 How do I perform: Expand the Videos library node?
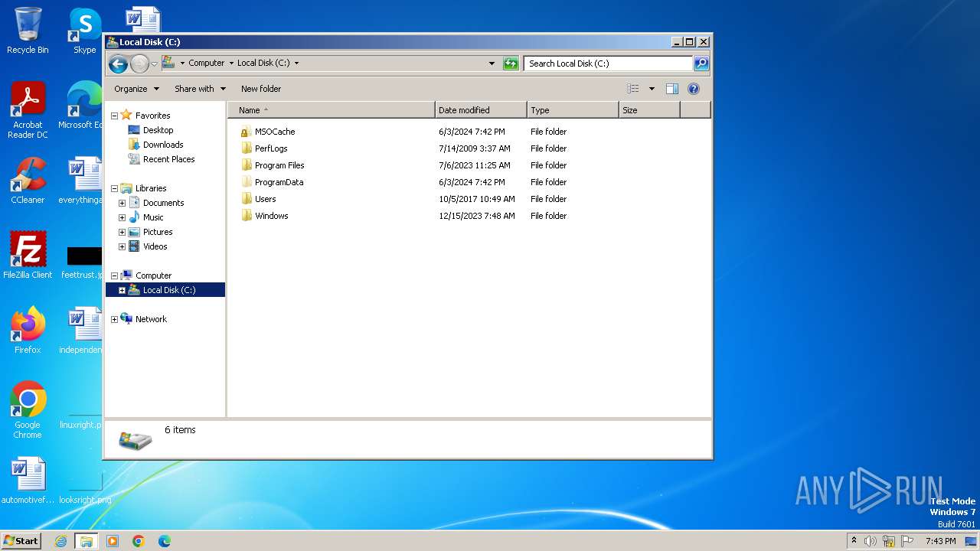coord(122,246)
